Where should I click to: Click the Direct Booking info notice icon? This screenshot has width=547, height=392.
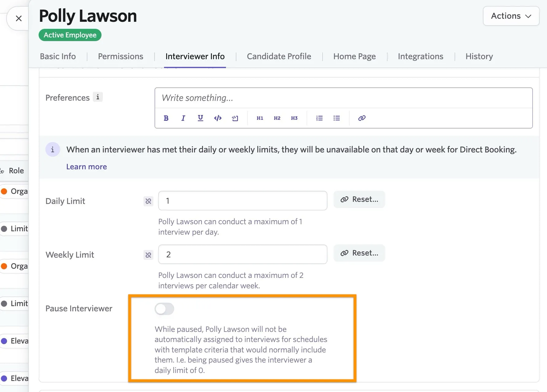tap(53, 150)
